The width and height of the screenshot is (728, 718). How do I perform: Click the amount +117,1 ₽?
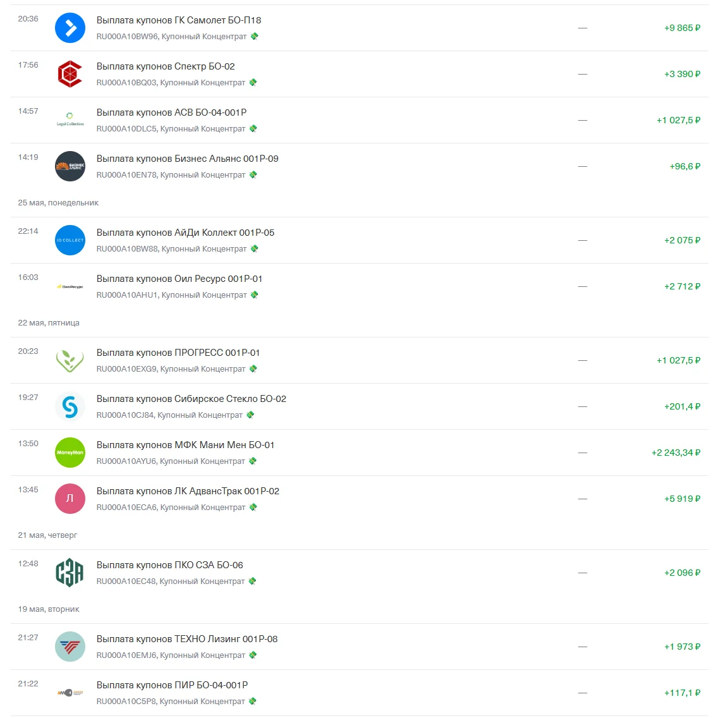(x=682, y=693)
